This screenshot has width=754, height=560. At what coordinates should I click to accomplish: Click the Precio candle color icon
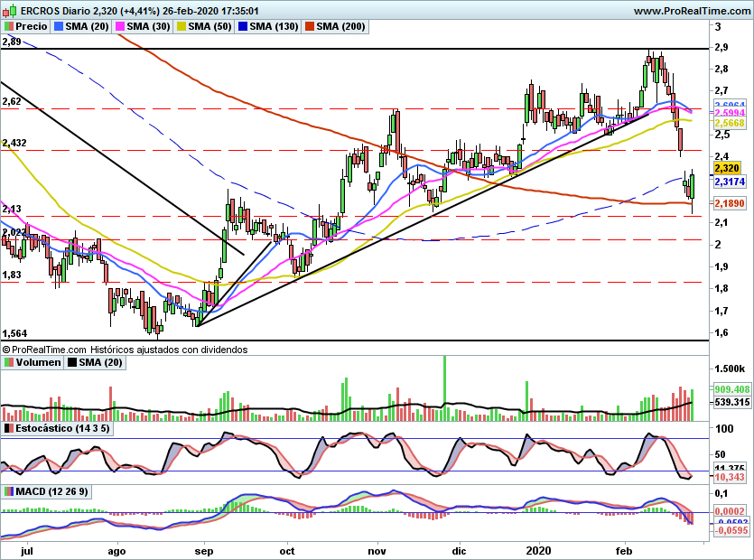pyautogui.click(x=9, y=26)
